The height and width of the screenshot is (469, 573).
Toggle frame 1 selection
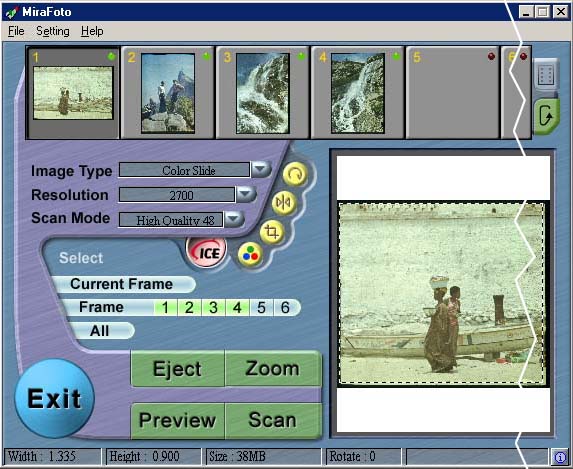tap(166, 307)
